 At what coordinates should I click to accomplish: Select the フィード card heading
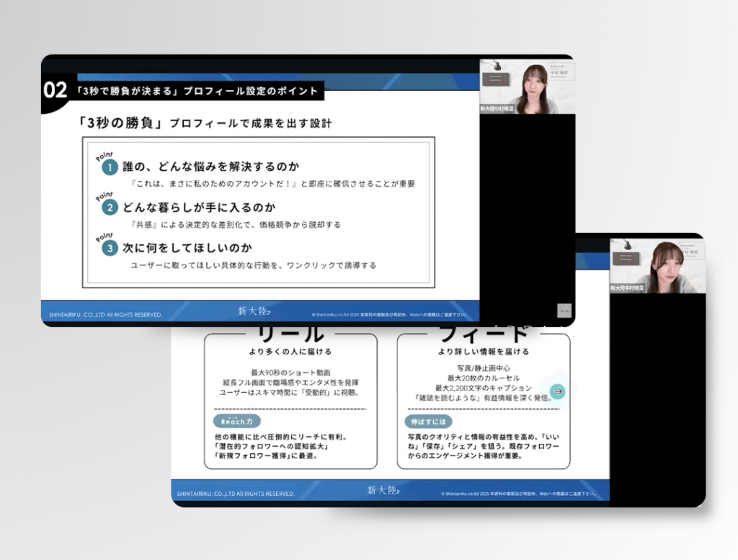(x=484, y=335)
